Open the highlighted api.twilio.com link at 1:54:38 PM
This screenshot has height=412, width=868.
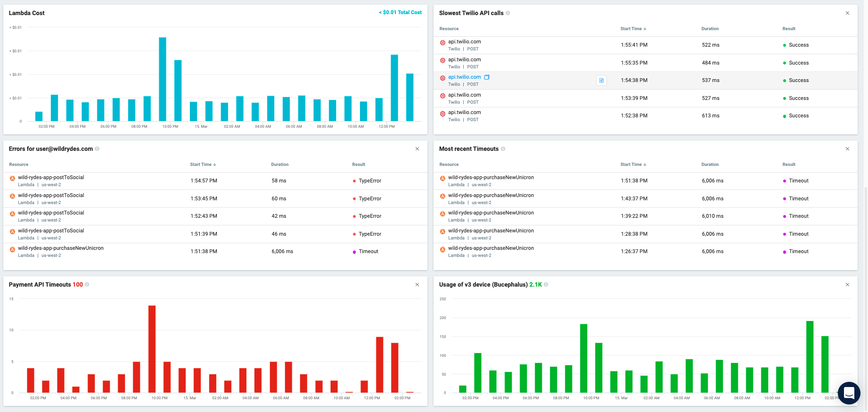click(x=465, y=77)
